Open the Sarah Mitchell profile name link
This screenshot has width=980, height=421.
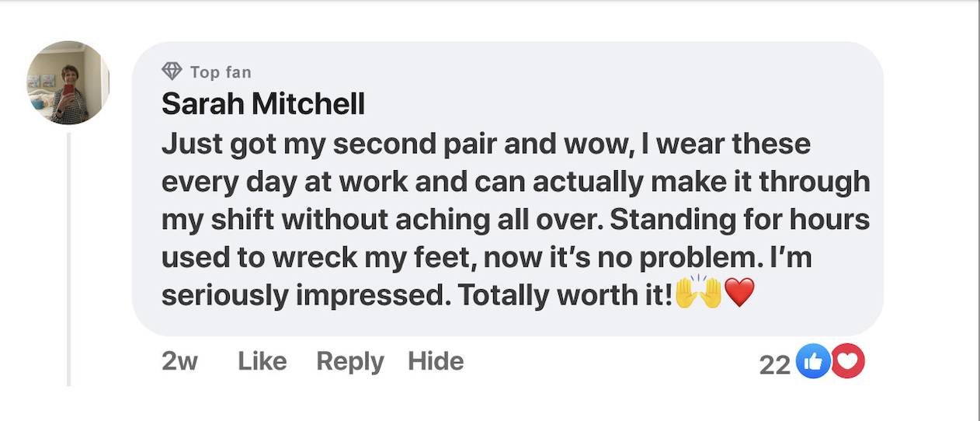[x=262, y=104]
